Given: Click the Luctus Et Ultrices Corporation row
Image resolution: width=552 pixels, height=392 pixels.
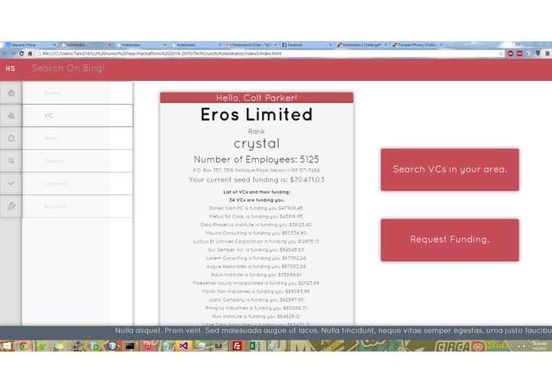Looking at the screenshot, I should (x=257, y=241).
